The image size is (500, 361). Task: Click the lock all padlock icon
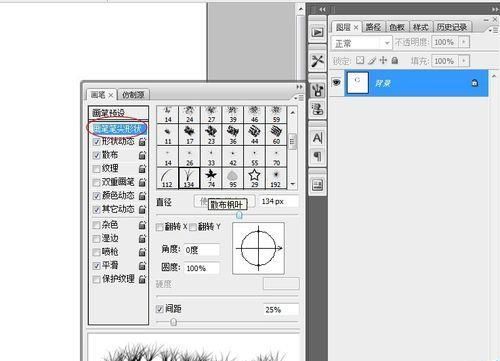coord(395,60)
